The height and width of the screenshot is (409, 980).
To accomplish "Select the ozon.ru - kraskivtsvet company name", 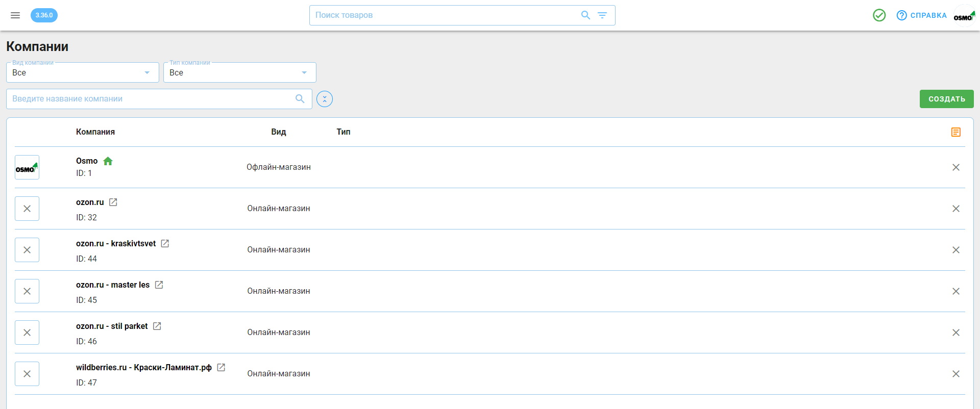I will pyautogui.click(x=116, y=244).
